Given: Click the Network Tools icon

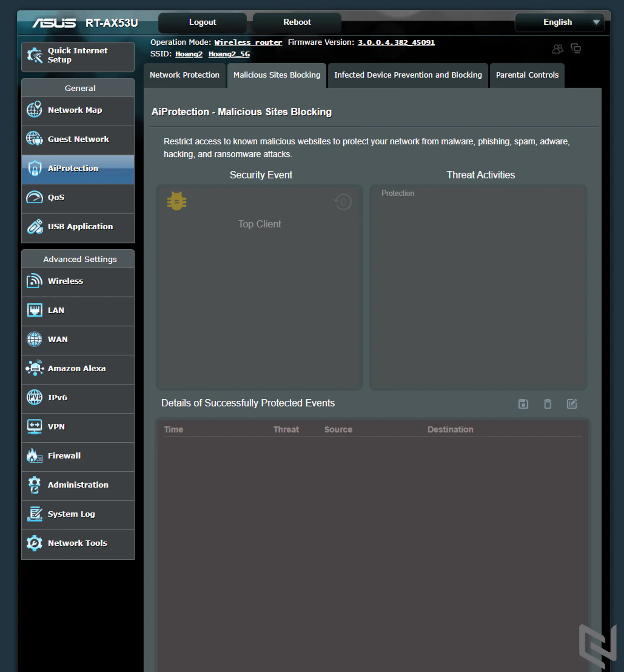Looking at the screenshot, I should tap(34, 543).
